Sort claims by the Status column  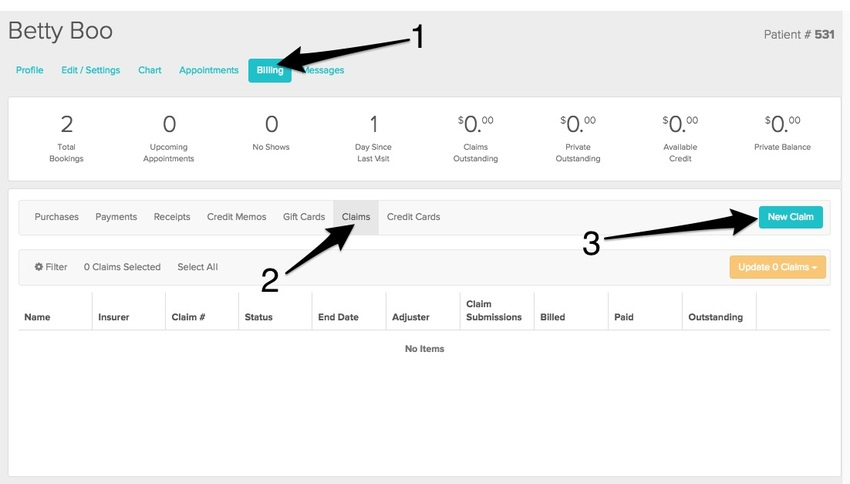[x=258, y=317]
